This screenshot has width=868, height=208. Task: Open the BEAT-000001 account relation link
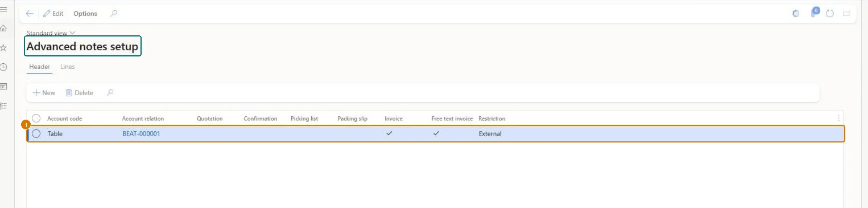pos(142,134)
